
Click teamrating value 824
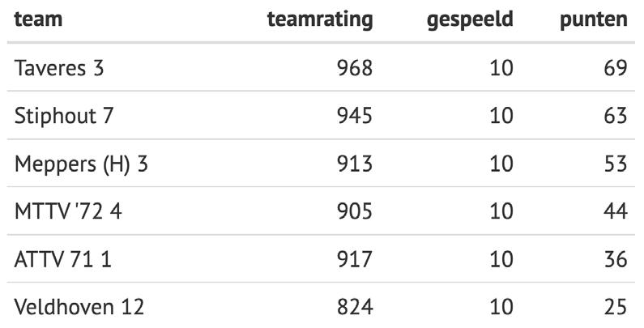[x=355, y=307]
